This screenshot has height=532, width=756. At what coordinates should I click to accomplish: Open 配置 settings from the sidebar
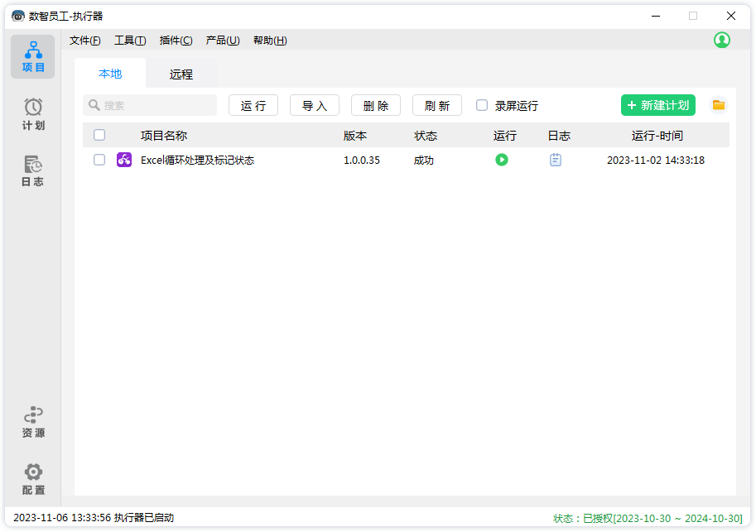32,478
